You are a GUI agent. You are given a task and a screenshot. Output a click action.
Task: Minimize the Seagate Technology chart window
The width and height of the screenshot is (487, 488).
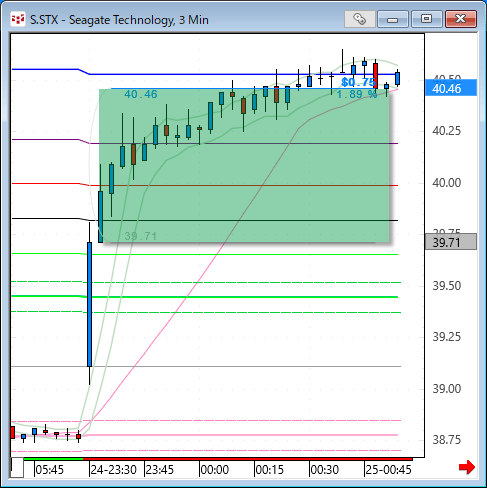tap(393, 19)
